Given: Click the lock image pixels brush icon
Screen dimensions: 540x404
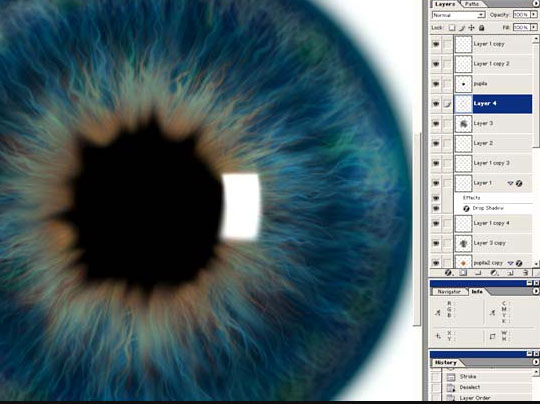Looking at the screenshot, I should point(462,28).
